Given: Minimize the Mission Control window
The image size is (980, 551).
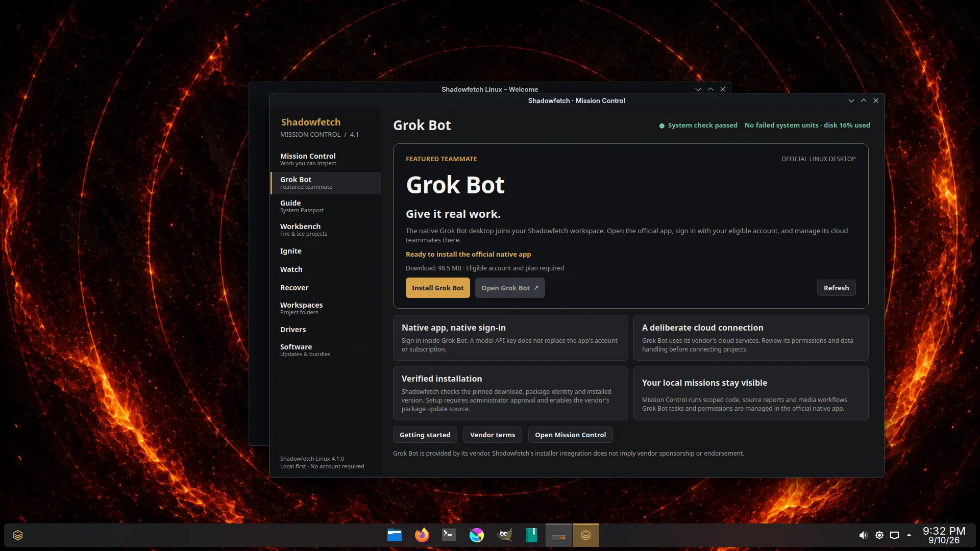Looking at the screenshot, I should click(851, 101).
